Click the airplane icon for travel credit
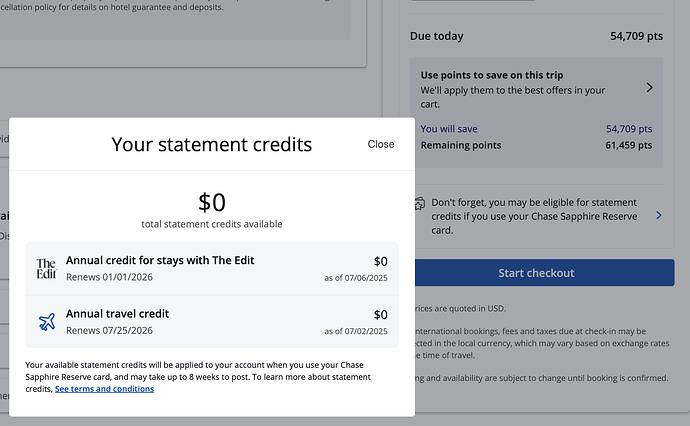 (47, 322)
